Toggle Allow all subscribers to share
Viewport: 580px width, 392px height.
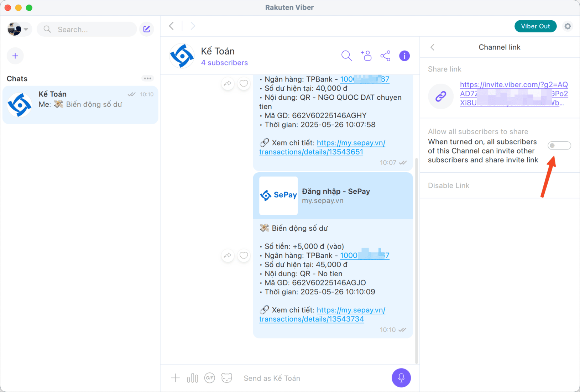coord(559,146)
